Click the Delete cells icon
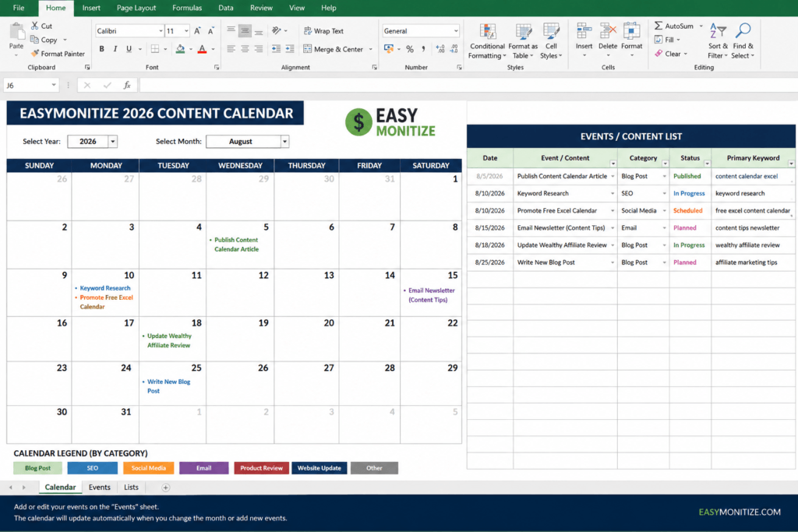This screenshot has width=798, height=532. point(608,31)
